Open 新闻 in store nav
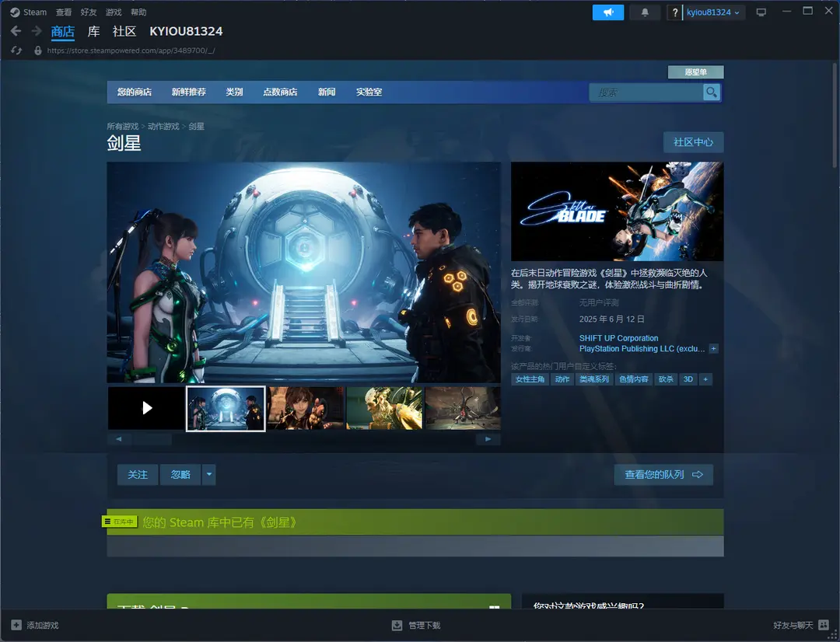The image size is (840, 642). 327,92
